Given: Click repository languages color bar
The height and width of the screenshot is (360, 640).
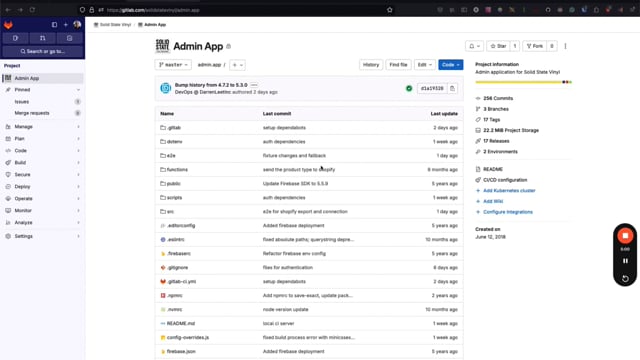Looking at the screenshot, I should 523,82.
